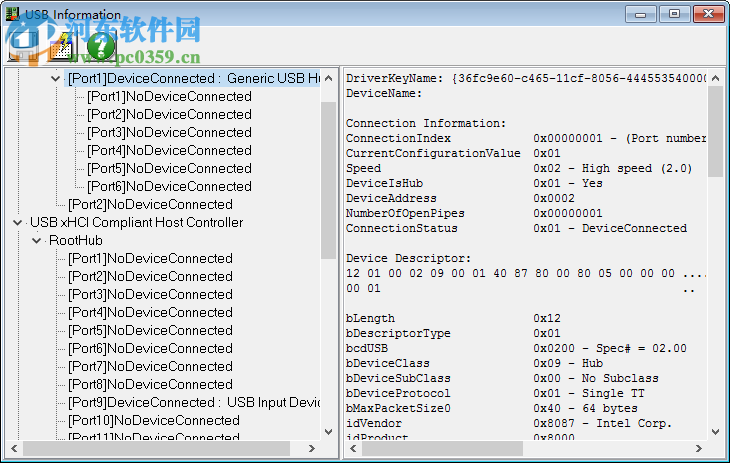Select hub child [Port1]NoDeviceConnected under Generic USB Hub

169,96
